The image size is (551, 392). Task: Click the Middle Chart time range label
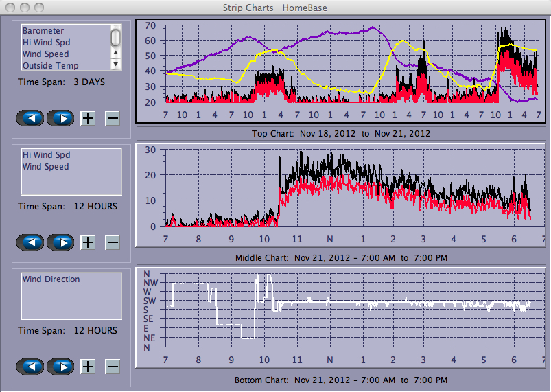341,257
